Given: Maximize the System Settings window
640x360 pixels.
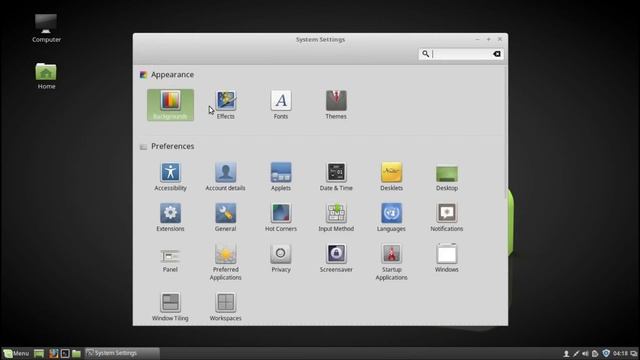Looking at the screenshot, I should point(489,39).
